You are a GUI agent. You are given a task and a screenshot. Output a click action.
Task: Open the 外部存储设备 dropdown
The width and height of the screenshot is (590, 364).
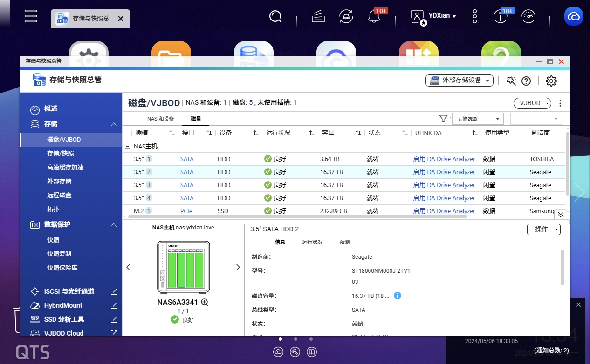460,80
